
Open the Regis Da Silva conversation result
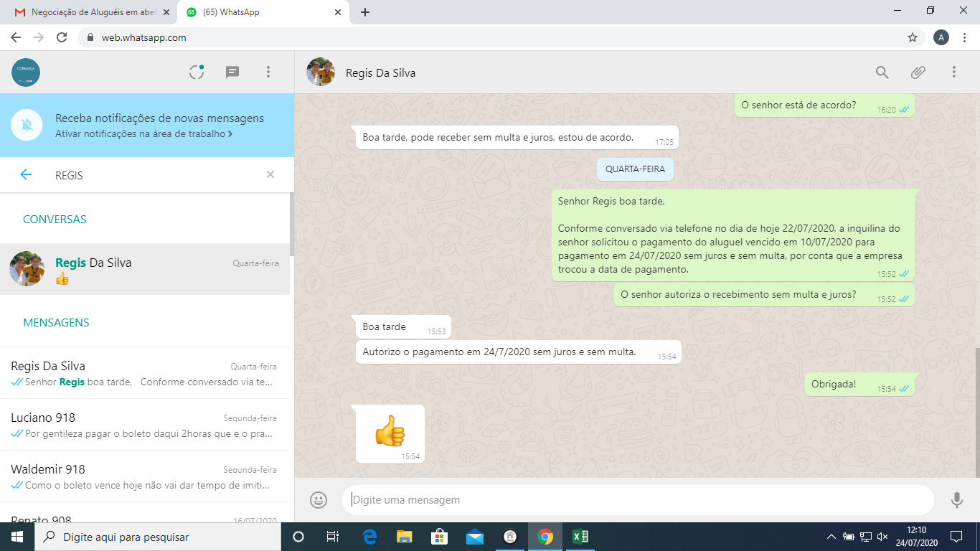pyautogui.click(x=145, y=269)
